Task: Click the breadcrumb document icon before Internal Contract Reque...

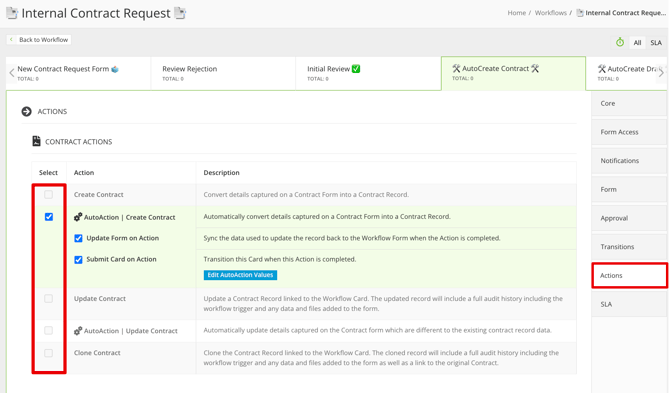Action: pos(580,13)
